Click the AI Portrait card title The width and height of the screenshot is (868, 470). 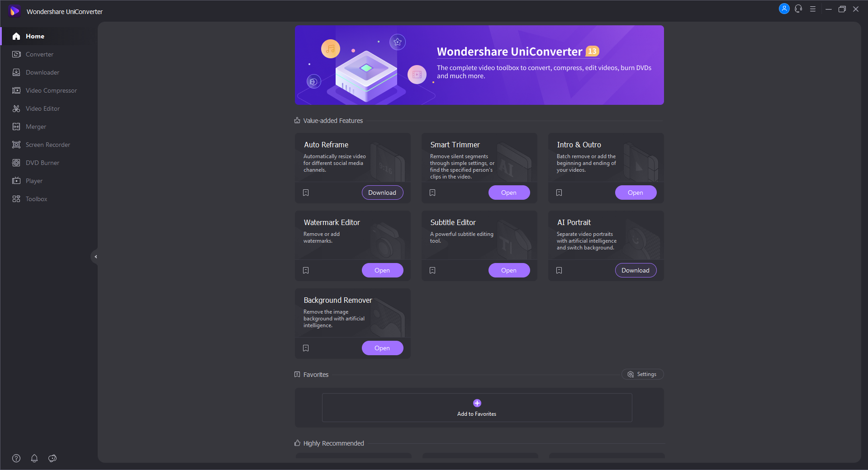click(x=574, y=222)
